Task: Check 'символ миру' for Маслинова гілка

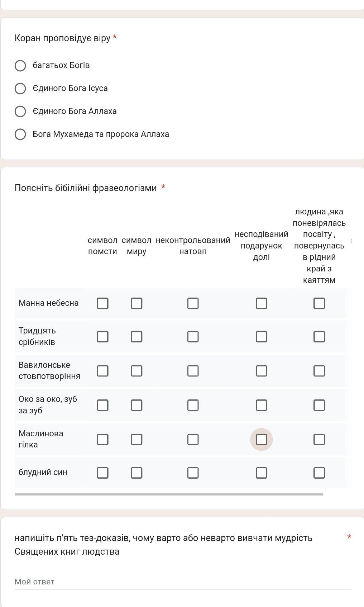Action: tap(136, 439)
